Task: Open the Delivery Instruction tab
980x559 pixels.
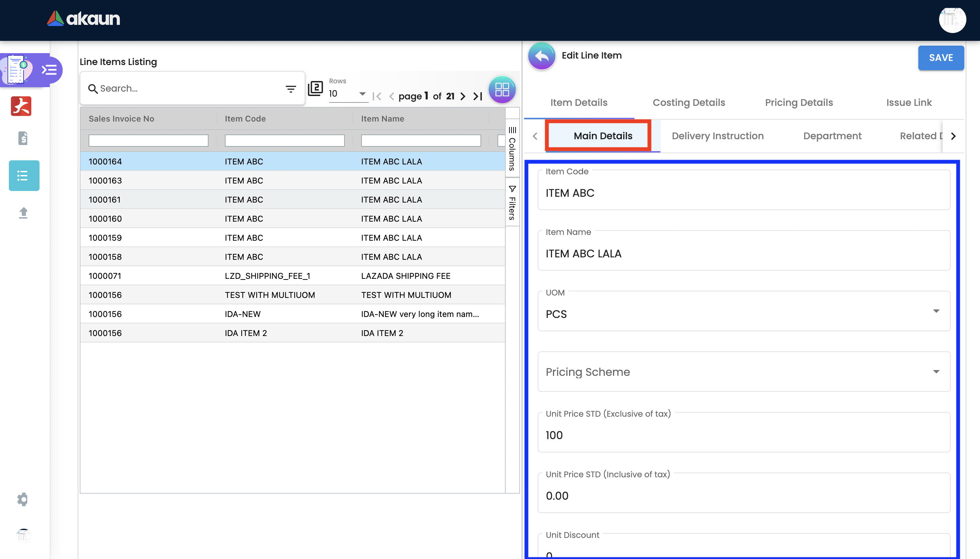Action: tap(717, 136)
